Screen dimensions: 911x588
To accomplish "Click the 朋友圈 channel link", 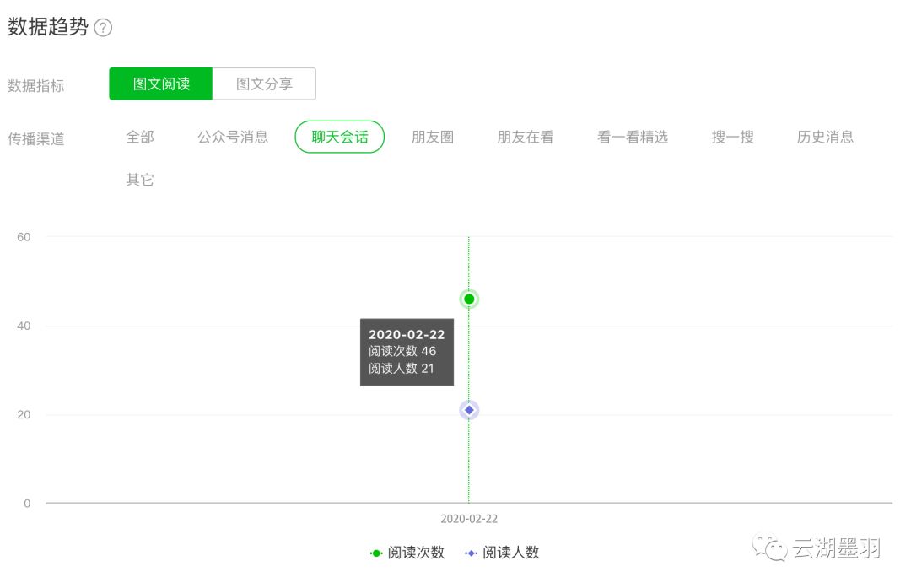I will click(x=433, y=137).
